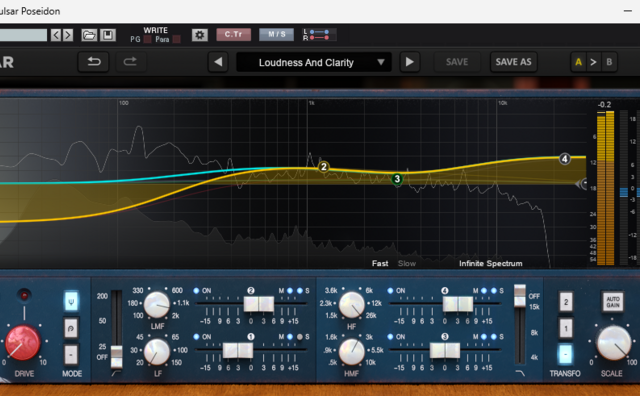Select TRANSFO type 2 button
This screenshot has width=640, height=396.
[x=566, y=303]
